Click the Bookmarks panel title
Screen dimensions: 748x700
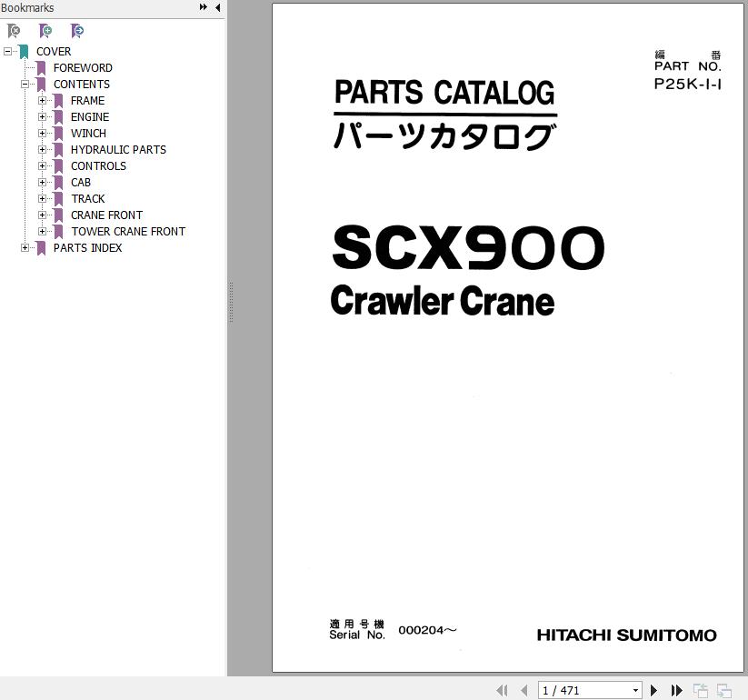(27, 7)
